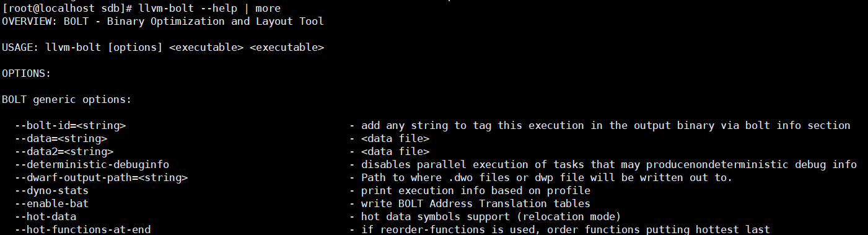
Task: Click the USAGE line of llvm-bolt
Action: (x=163, y=48)
